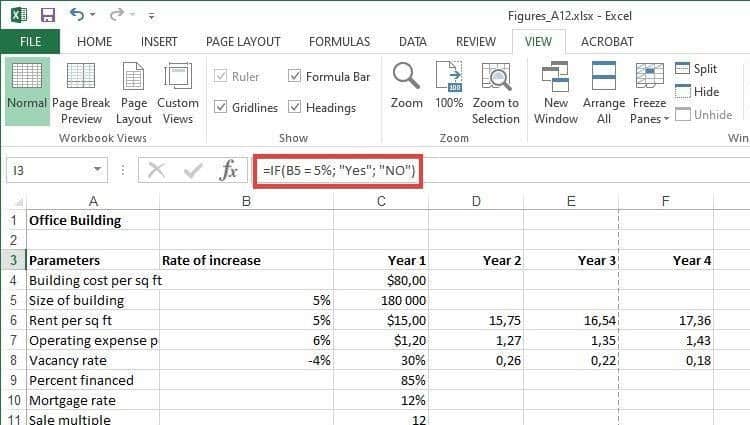Click the Excel application icon
750x425 pixels.
tap(19, 15)
